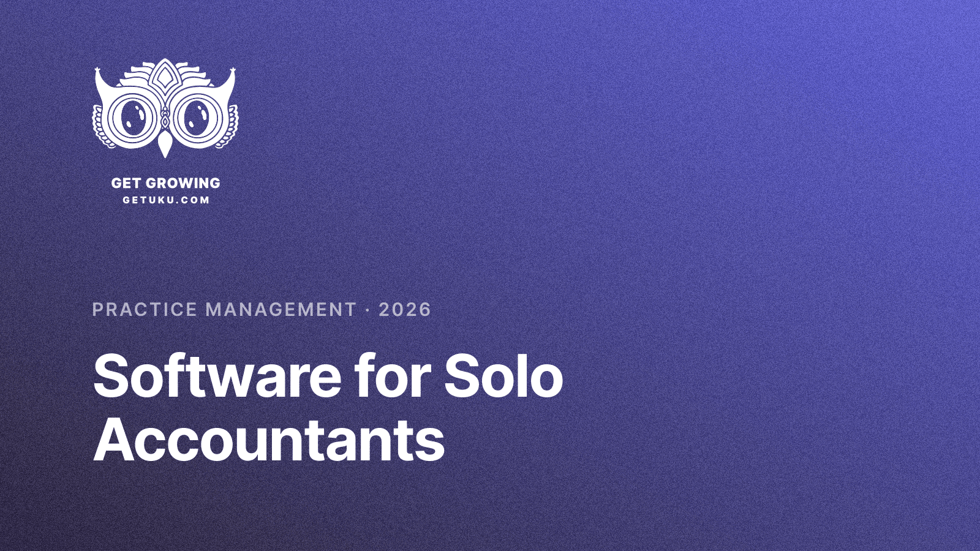Select the PRACTICE MANAGEMENT · 2026 label

click(x=262, y=309)
